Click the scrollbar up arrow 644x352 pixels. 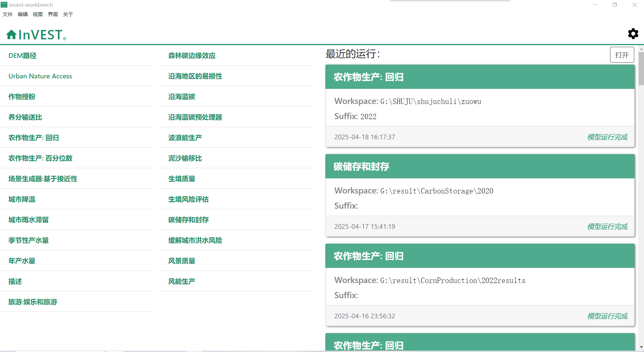(x=641, y=49)
